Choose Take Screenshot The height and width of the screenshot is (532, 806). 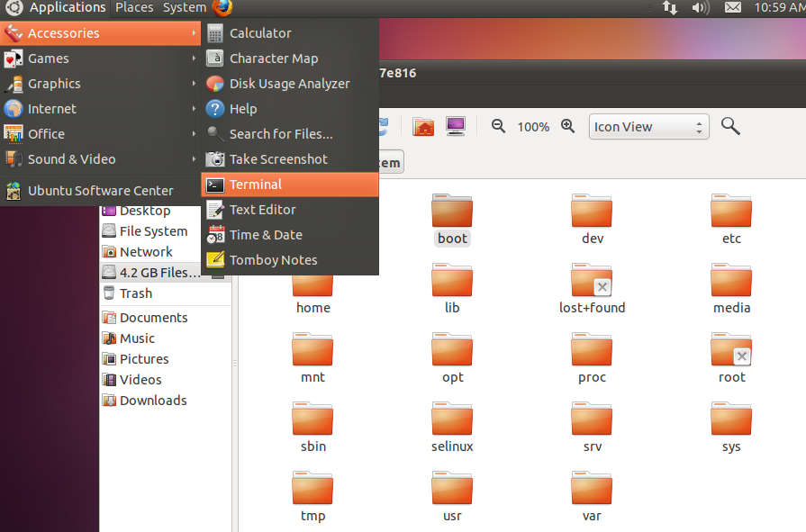tap(290, 158)
